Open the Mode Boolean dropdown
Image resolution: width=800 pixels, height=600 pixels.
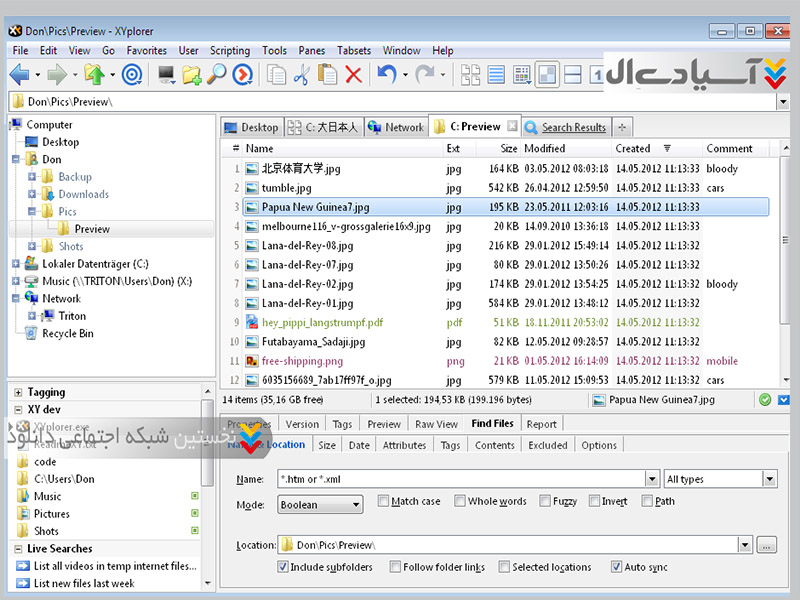coord(320,505)
